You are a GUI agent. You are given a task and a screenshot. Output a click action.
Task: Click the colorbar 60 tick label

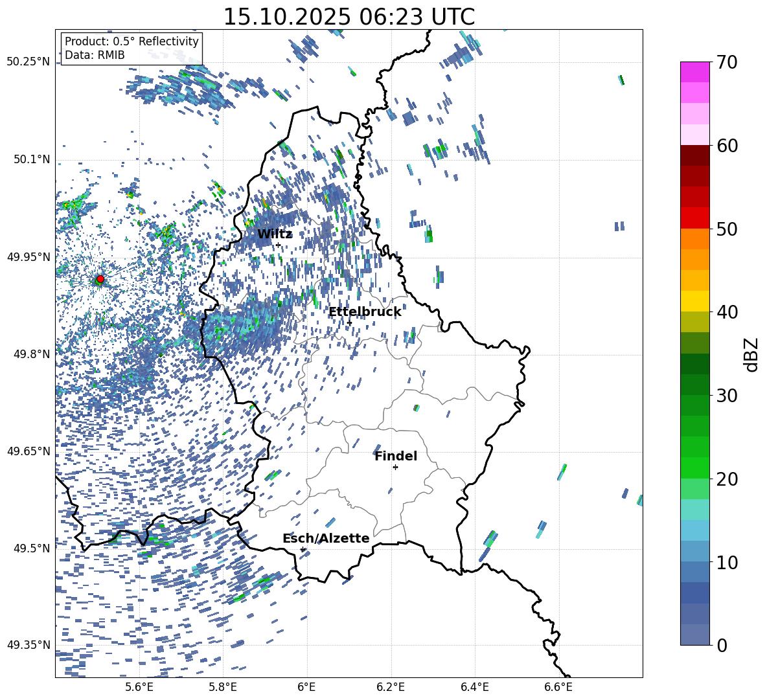pyautogui.click(x=727, y=146)
